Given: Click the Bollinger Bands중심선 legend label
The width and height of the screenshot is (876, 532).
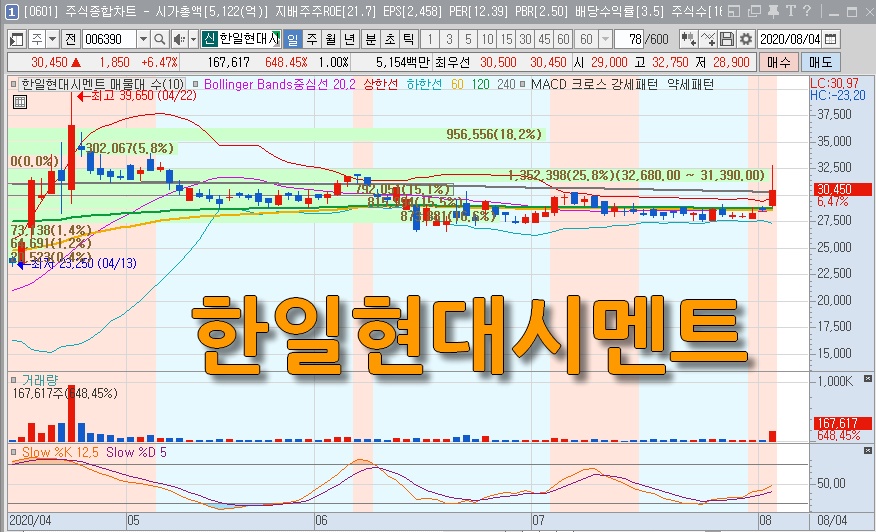Looking at the screenshot, I should click(x=280, y=84).
